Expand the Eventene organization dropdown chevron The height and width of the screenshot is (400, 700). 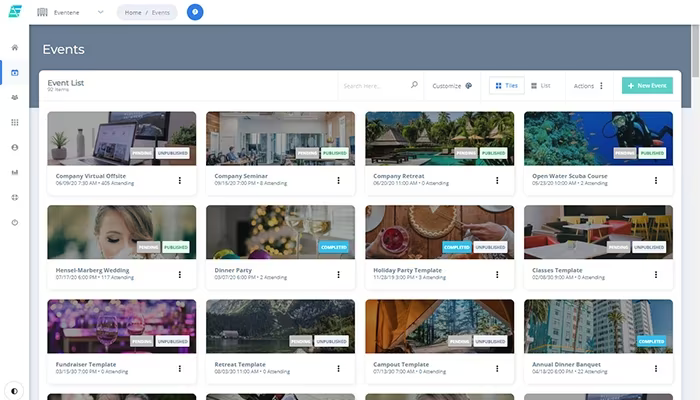pos(100,12)
